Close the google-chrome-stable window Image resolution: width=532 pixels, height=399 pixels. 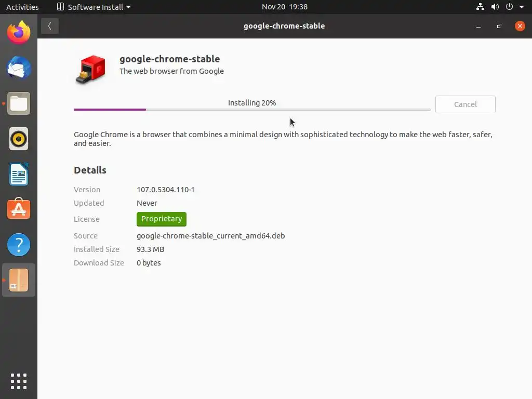[x=520, y=26]
